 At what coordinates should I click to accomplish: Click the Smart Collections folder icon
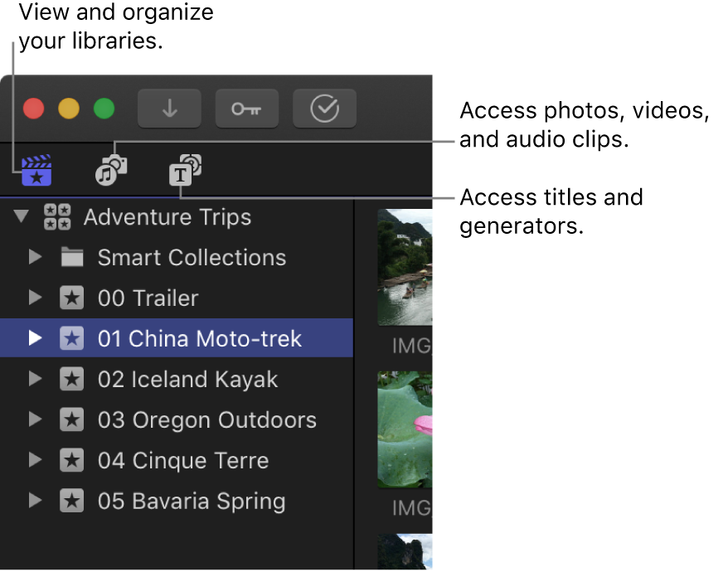click(x=72, y=258)
